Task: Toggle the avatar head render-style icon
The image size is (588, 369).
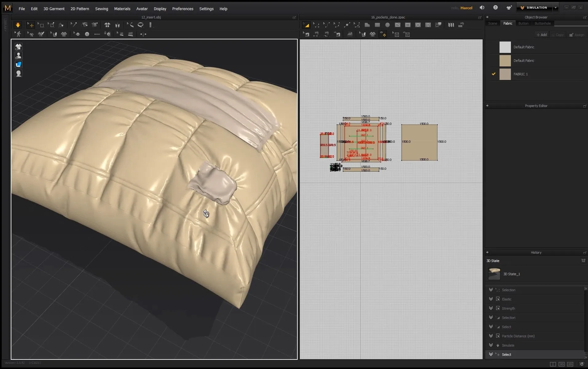Action: pos(18,73)
